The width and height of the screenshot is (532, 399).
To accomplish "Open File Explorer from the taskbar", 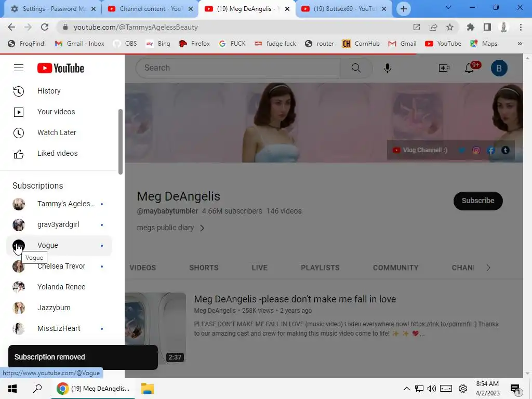I will click(147, 389).
